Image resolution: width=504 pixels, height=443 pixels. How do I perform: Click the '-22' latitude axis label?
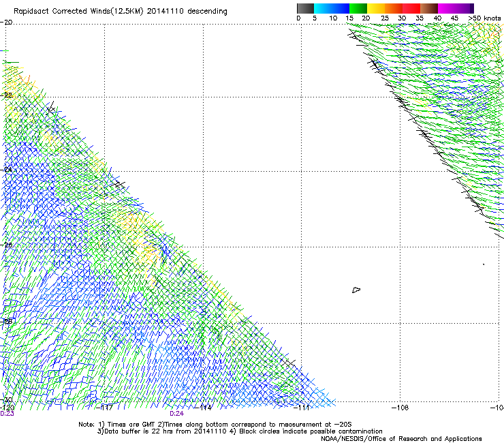coord(6,95)
